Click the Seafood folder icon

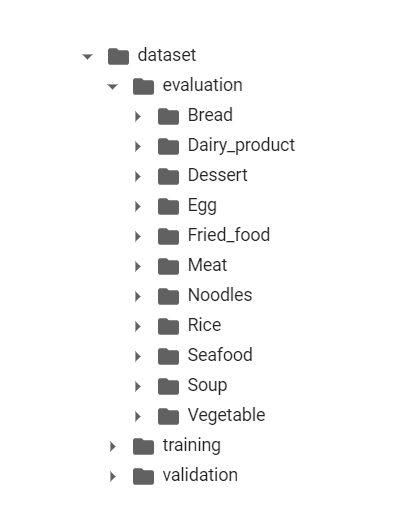coord(168,356)
